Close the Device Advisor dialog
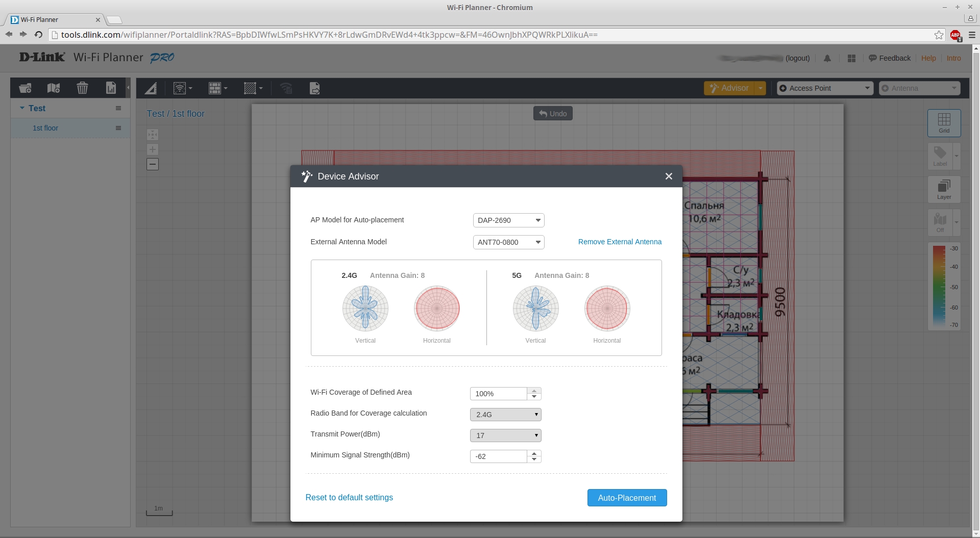Viewport: 980px width, 538px height. pos(669,176)
